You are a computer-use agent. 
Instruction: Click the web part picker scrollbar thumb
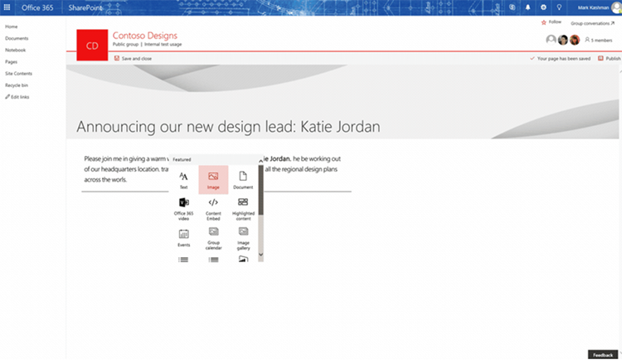tap(260, 191)
